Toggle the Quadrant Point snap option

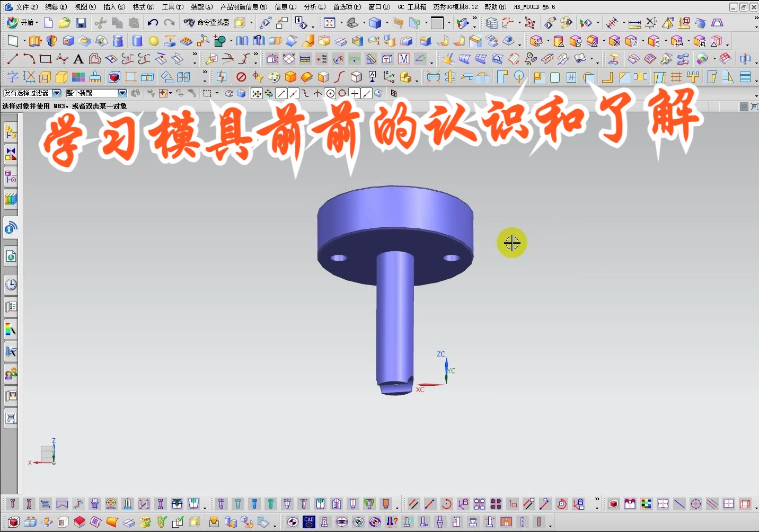pos(342,94)
